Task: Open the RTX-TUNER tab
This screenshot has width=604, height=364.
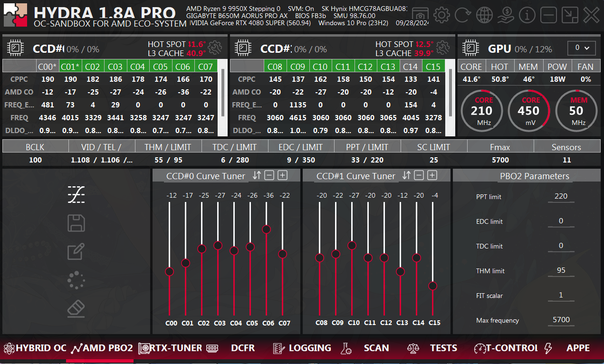Action: (x=170, y=348)
